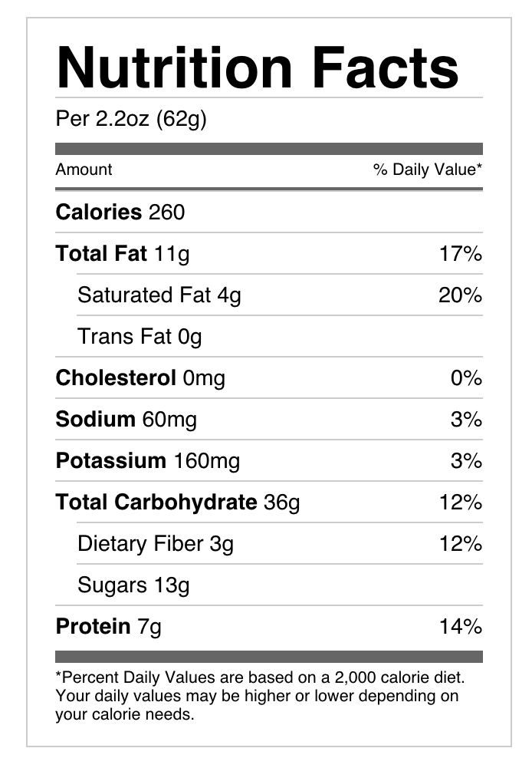This screenshot has height=758, width=532.
Task: Select the Calories 260 row
Action: tap(120, 212)
